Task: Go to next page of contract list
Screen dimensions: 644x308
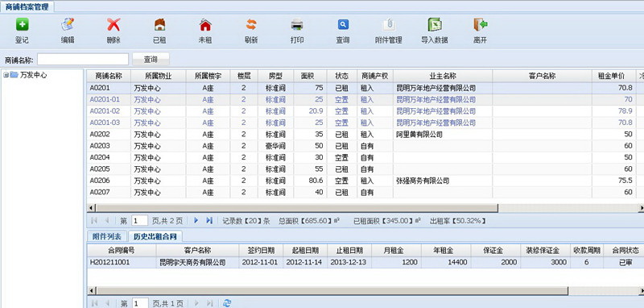Action: point(196,303)
